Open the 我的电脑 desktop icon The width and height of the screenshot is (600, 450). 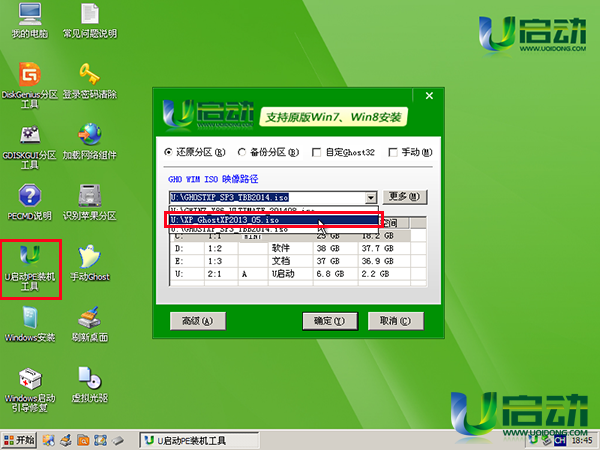pos(30,20)
